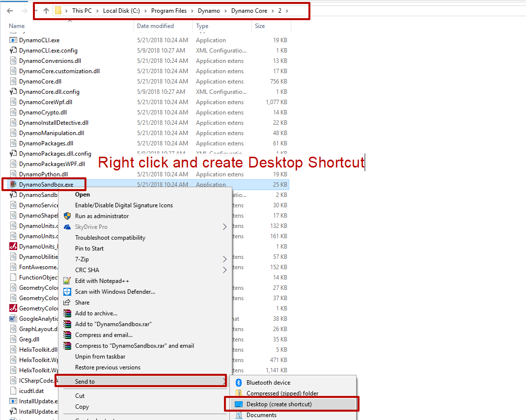
Task: Click the Share icon in context menu
Action: point(67,302)
